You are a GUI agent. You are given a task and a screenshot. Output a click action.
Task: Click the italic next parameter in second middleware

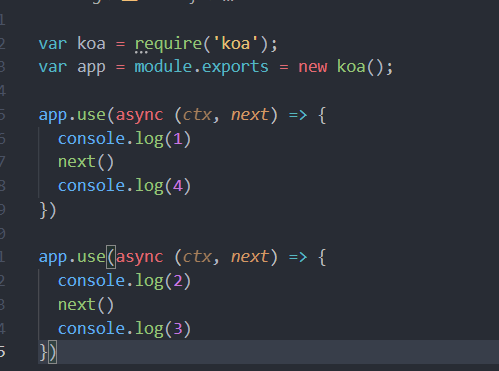250,257
